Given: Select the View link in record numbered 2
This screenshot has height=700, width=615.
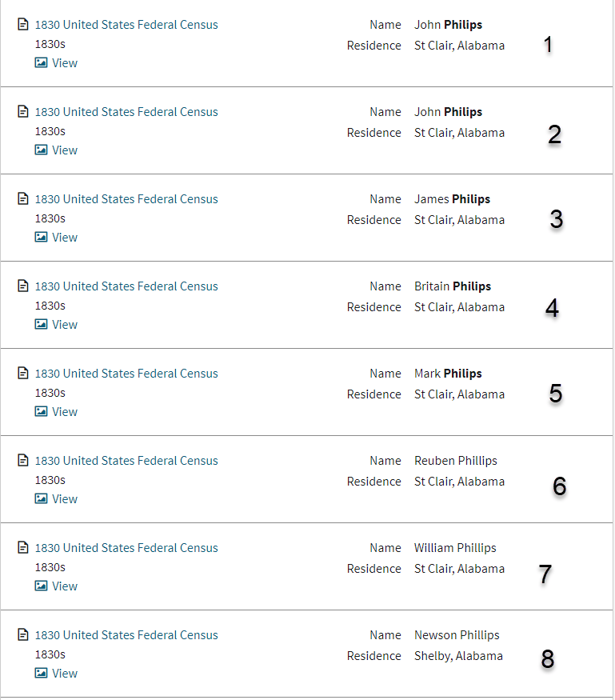Looking at the screenshot, I should click(x=64, y=150).
